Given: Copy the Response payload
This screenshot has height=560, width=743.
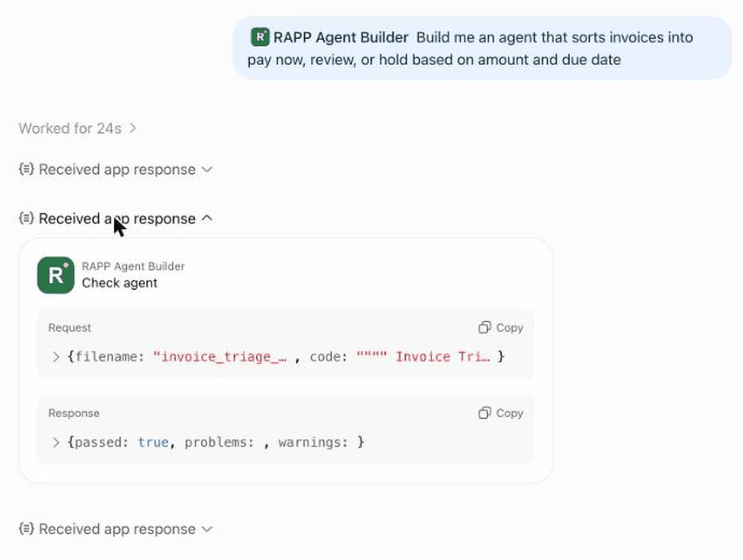Looking at the screenshot, I should coord(501,413).
